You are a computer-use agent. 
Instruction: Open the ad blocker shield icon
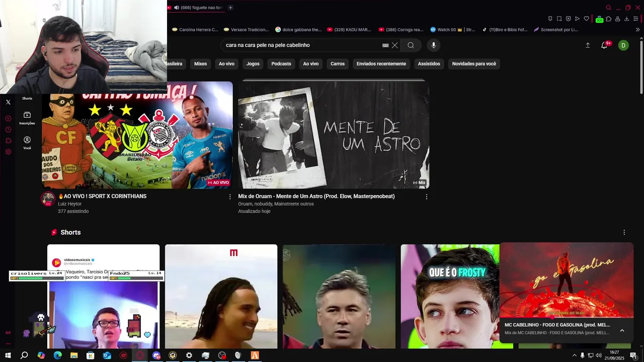point(568,19)
